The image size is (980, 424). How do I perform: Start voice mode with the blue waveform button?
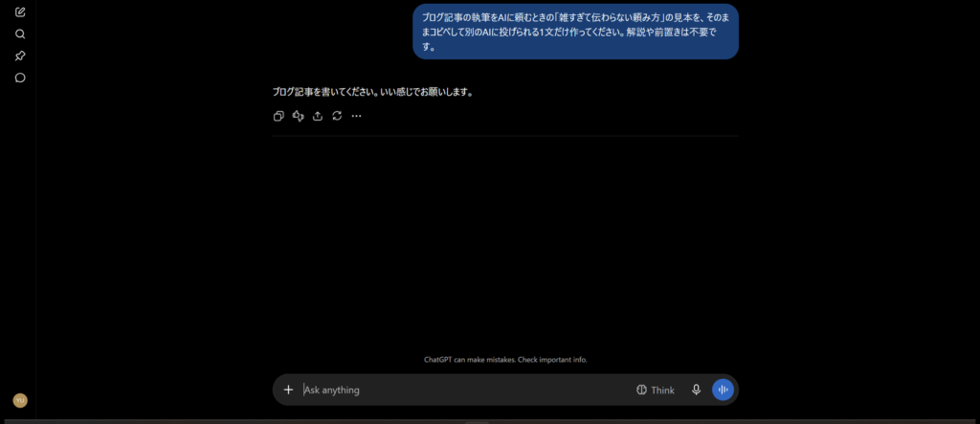(724, 390)
